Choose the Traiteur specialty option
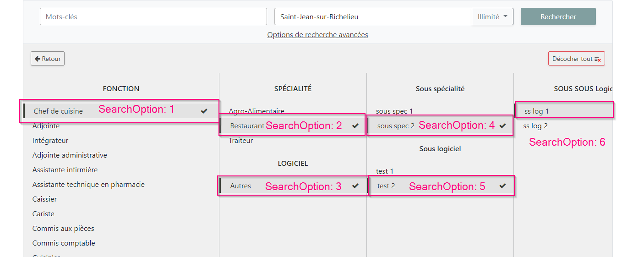Screen dimensions: 644x257 [241, 141]
